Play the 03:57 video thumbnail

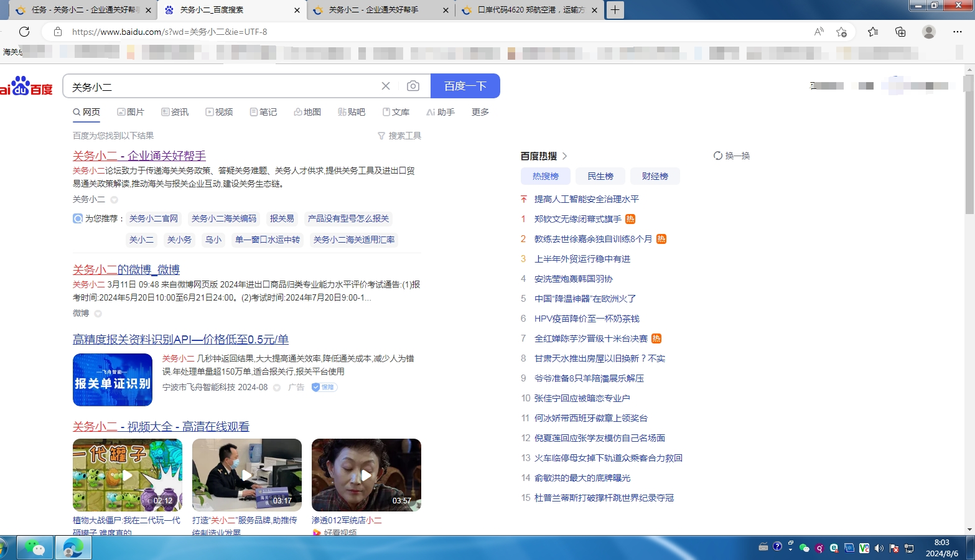366,475
